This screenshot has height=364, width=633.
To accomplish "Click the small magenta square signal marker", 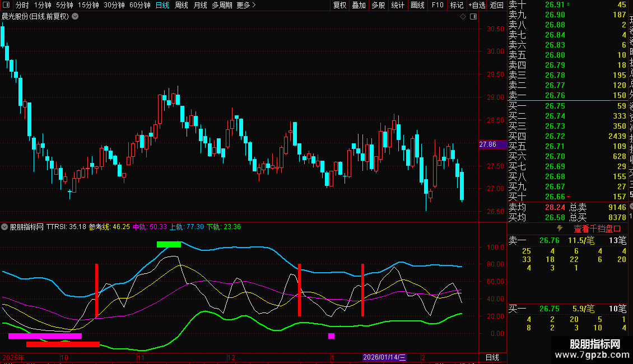I will 331,336.
